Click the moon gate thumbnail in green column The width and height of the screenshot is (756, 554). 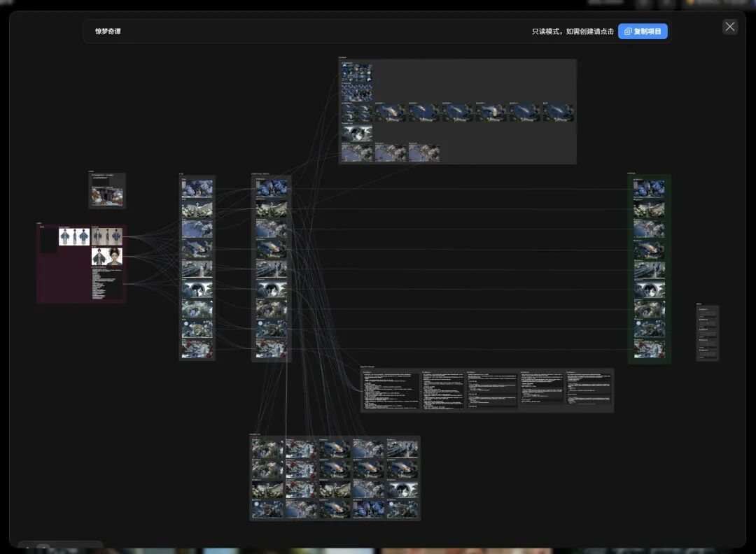(x=649, y=290)
